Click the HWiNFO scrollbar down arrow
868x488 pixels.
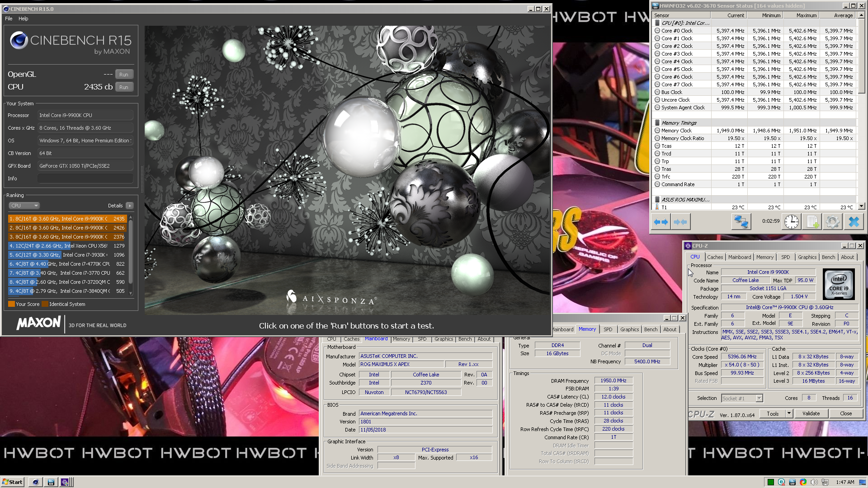click(x=861, y=206)
